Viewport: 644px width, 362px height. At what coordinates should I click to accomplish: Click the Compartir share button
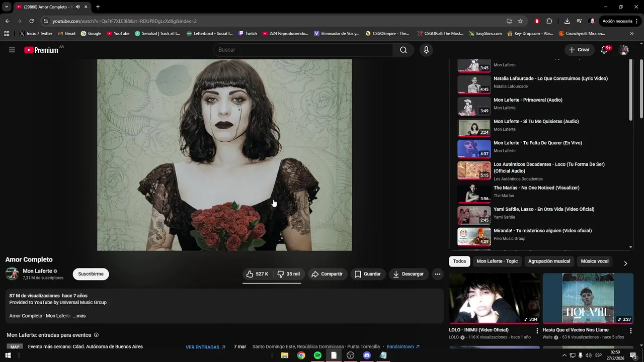(x=327, y=274)
